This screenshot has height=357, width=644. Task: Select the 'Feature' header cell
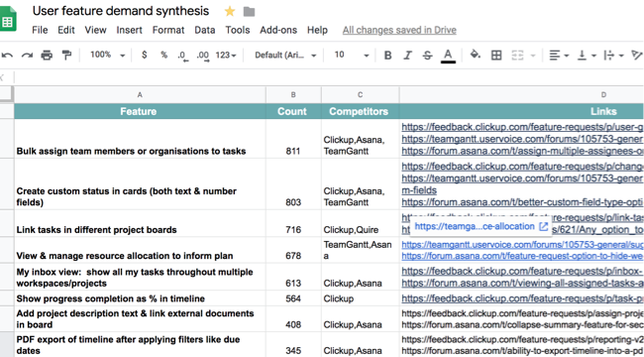point(140,111)
